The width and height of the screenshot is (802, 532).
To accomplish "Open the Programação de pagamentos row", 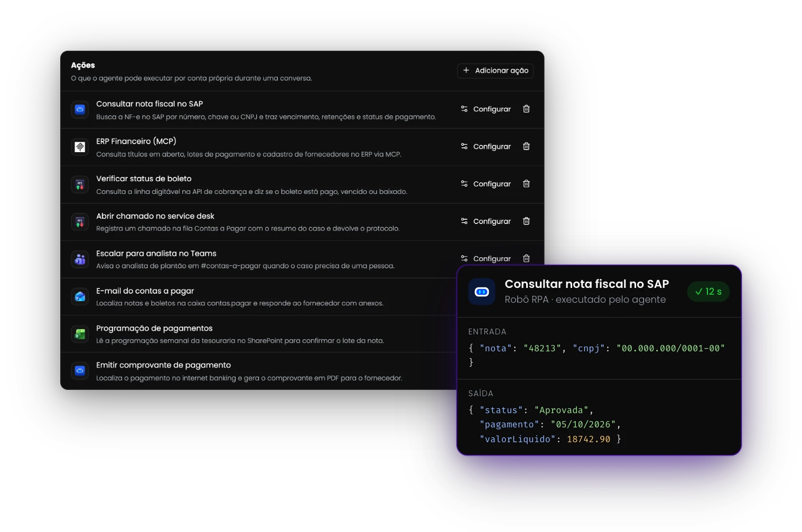I will pyautogui.click(x=259, y=334).
